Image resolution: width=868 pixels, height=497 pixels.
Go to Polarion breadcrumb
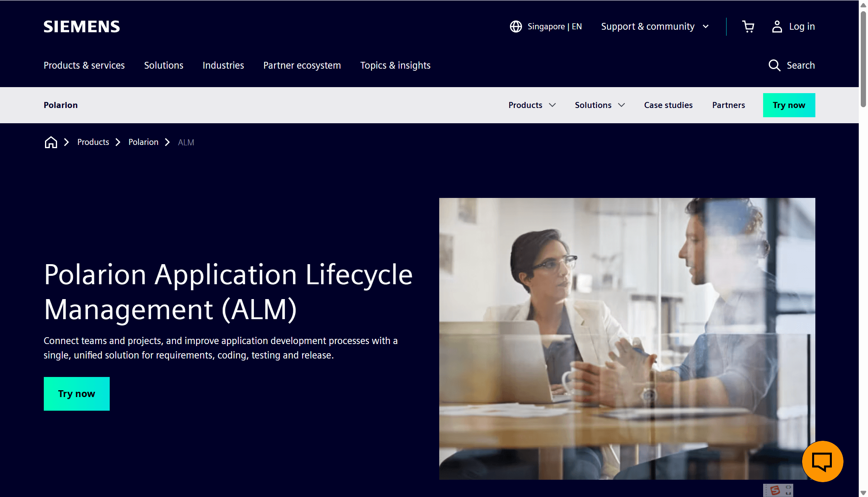click(x=143, y=142)
